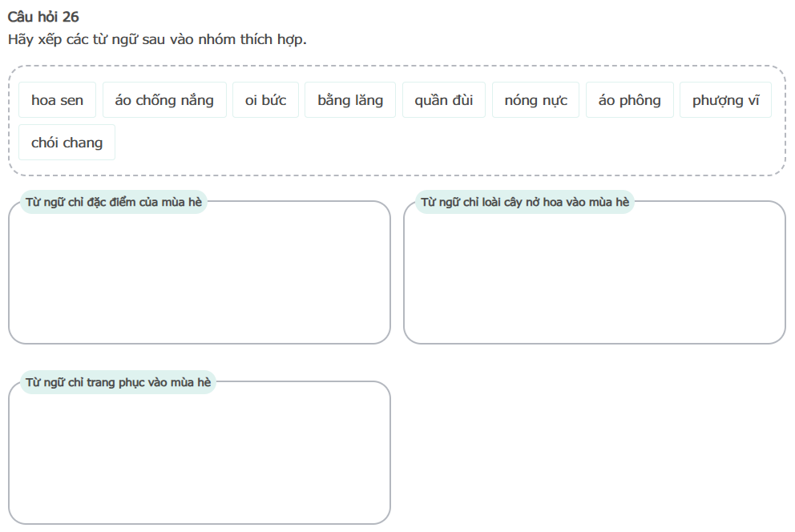Select the 'hoa sen' word chip
The image size is (795, 532).
57,100
